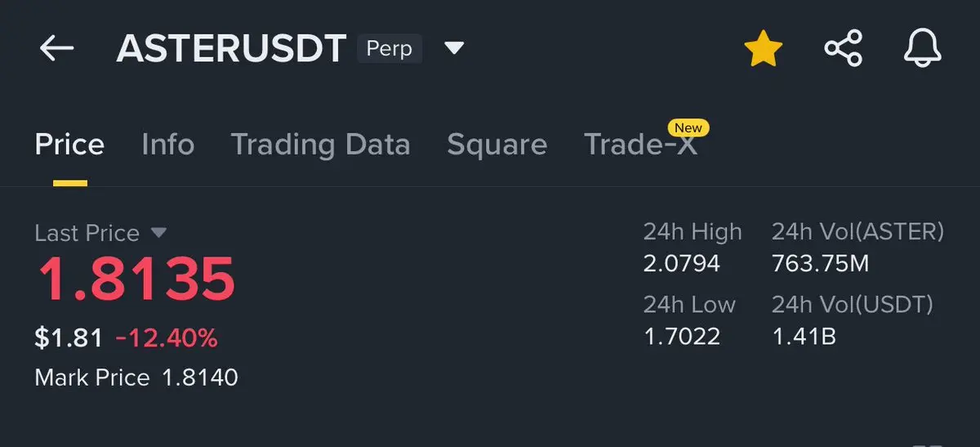Open the Trade-X tab
This screenshot has width=980, height=447.
click(641, 145)
